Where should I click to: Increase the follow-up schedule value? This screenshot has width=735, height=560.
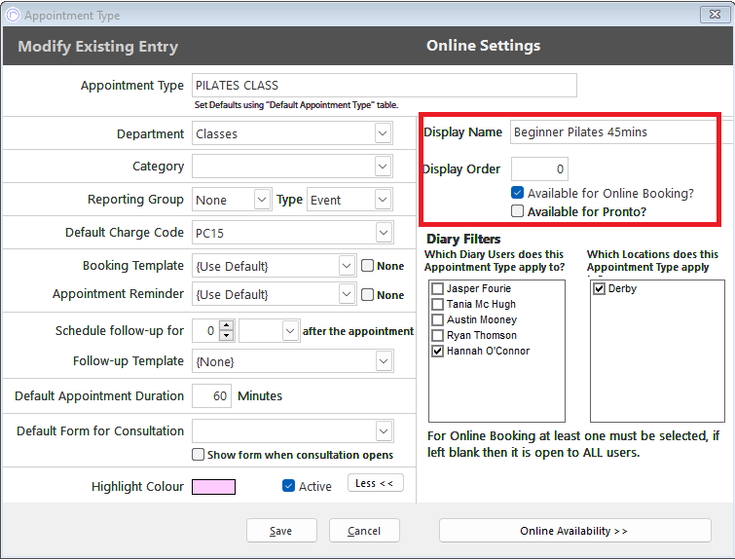click(x=227, y=325)
